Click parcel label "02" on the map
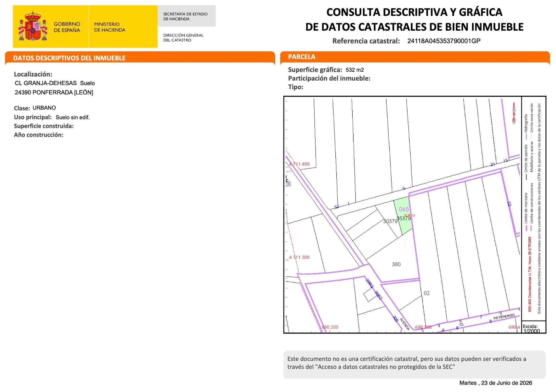 (x=427, y=293)
